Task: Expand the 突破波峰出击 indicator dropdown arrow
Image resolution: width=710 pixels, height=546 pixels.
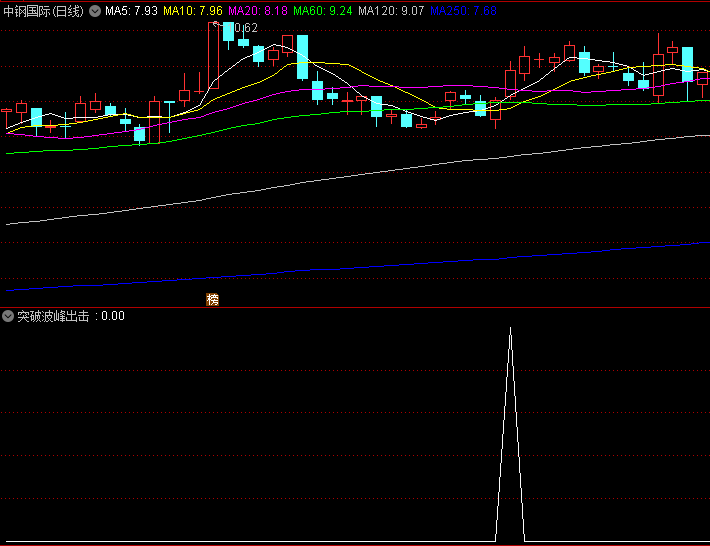Action: (9, 316)
